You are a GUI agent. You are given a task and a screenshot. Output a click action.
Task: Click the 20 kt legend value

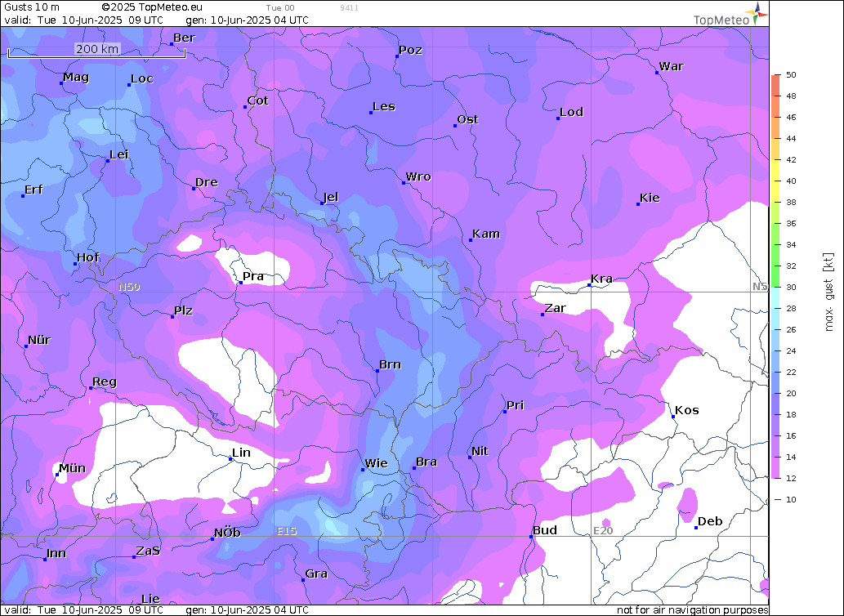[x=791, y=393]
